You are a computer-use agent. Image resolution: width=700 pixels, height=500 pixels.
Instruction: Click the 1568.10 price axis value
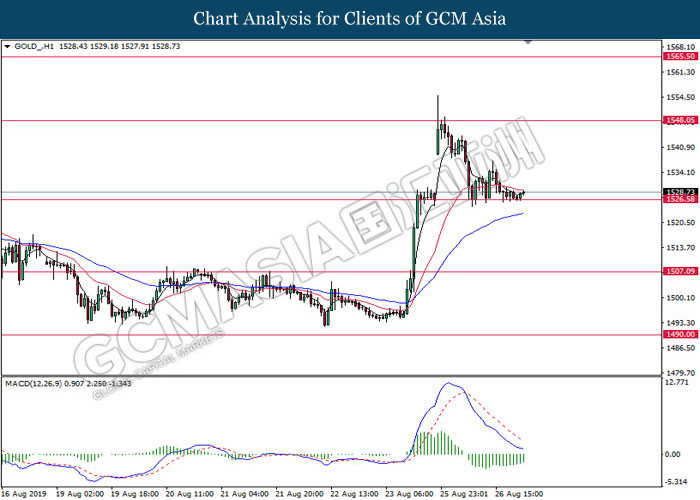pyautogui.click(x=680, y=47)
